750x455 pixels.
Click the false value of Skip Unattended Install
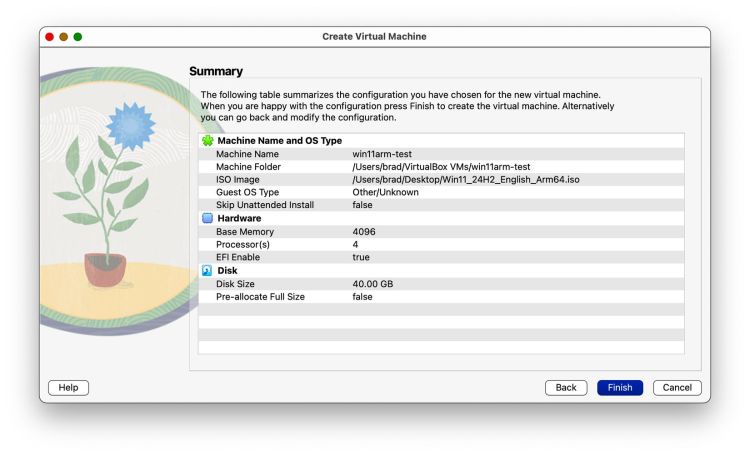(x=363, y=205)
